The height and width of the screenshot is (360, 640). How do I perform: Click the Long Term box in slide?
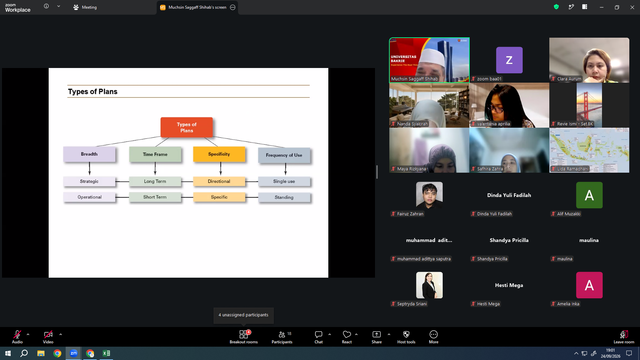pyautogui.click(x=155, y=181)
